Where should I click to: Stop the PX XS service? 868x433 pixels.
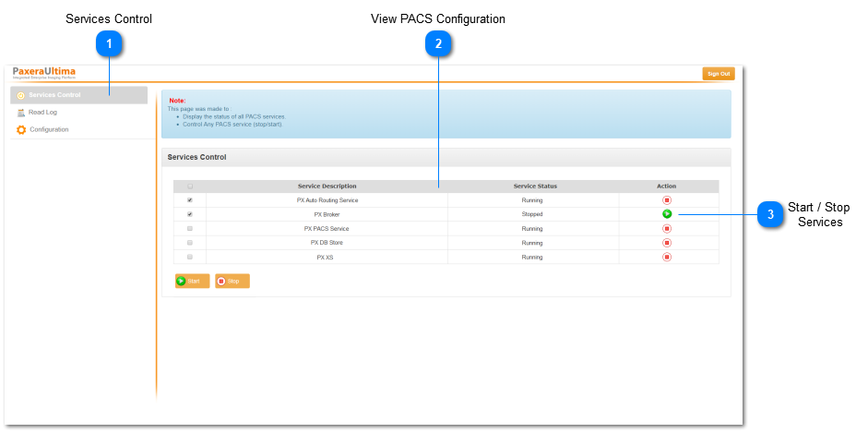point(666,257)
